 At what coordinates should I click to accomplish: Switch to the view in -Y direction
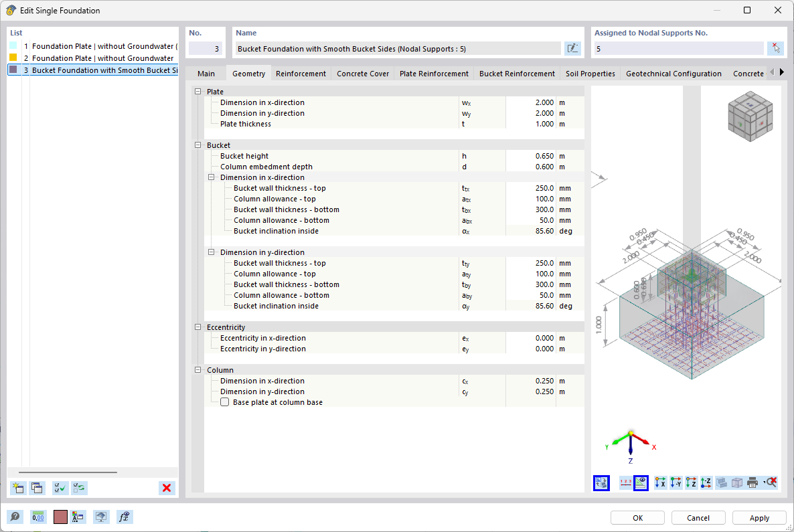pyautogui.click(x=676, y=482)
